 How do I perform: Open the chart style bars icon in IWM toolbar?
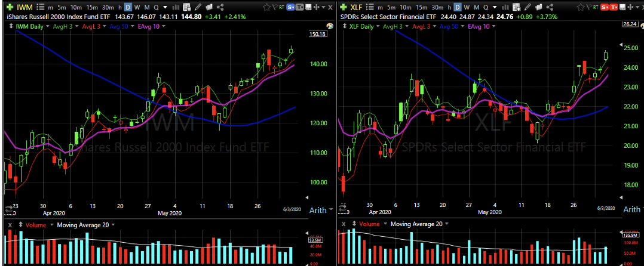point(176,7)
